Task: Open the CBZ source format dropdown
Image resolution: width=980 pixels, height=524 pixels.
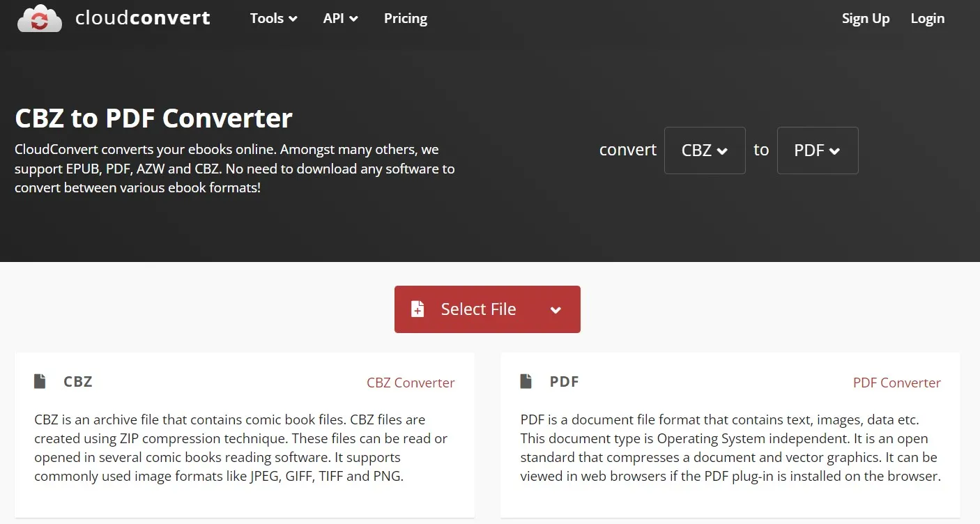Action: click(x=705, y=151)
